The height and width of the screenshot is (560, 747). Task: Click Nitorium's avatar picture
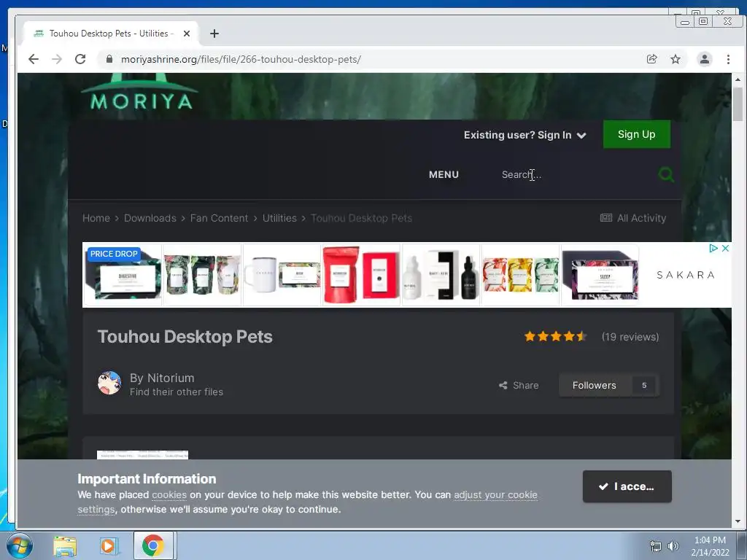point(109,384)
